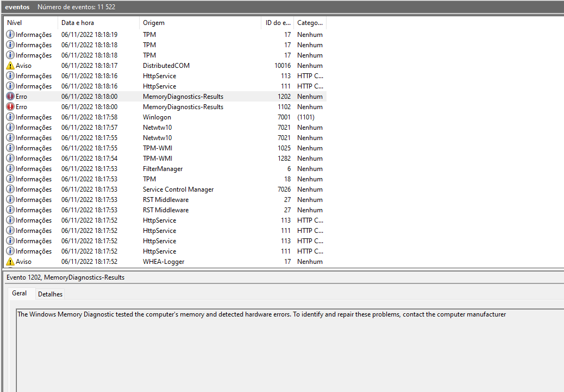Switch to the Detalhes tab

pyautogui.click(x=50, y=294)
